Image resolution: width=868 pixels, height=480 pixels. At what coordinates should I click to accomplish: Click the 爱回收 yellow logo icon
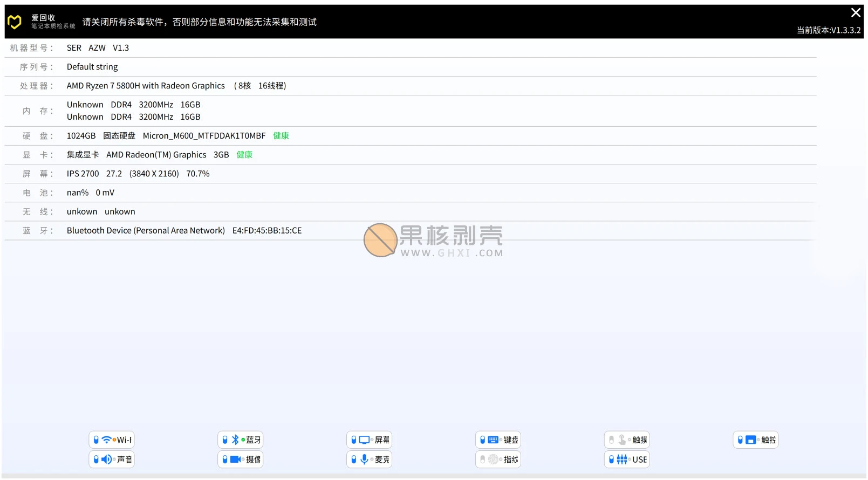pos(15,22)
